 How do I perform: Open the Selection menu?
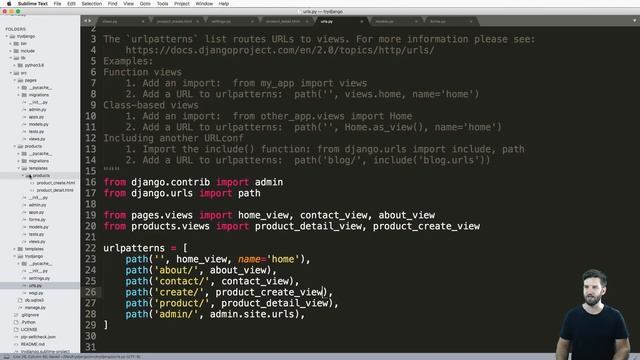tap(91, 4)
